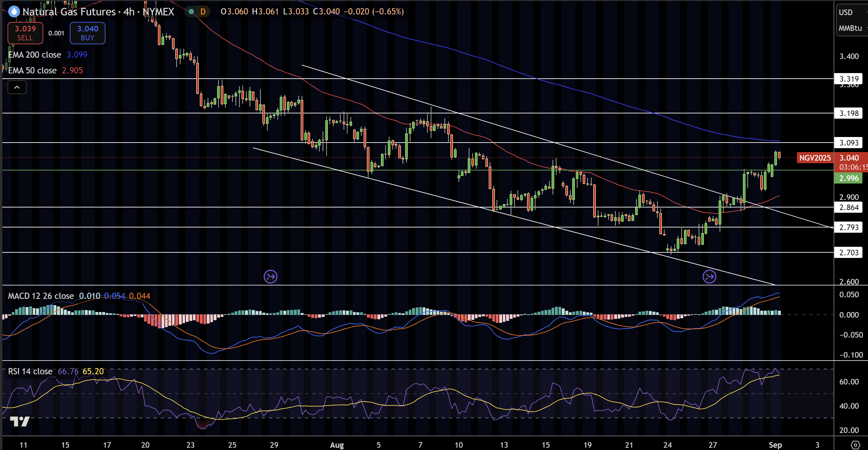Select the RSI 14 close legend

(30, 371)
